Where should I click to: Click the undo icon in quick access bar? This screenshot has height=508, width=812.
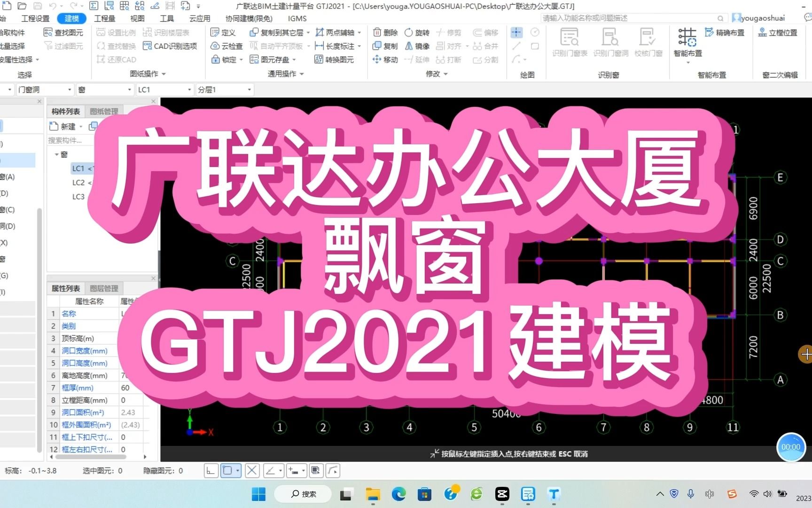click(53, 6)
